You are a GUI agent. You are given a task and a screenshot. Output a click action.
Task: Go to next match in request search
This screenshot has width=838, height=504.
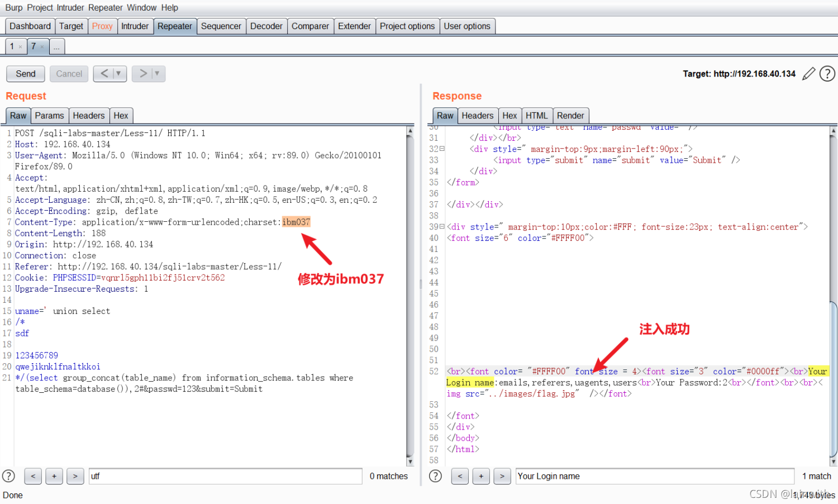click(x=75, y=476)
